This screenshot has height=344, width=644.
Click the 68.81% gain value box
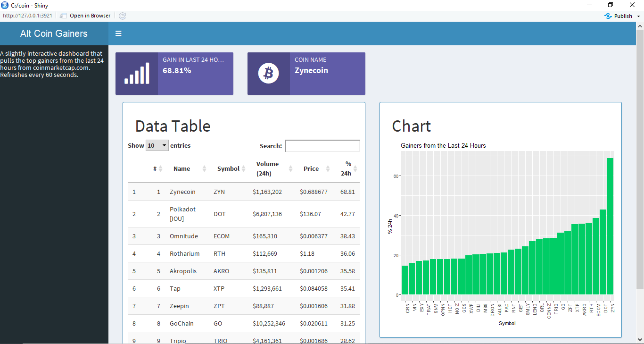174,74
